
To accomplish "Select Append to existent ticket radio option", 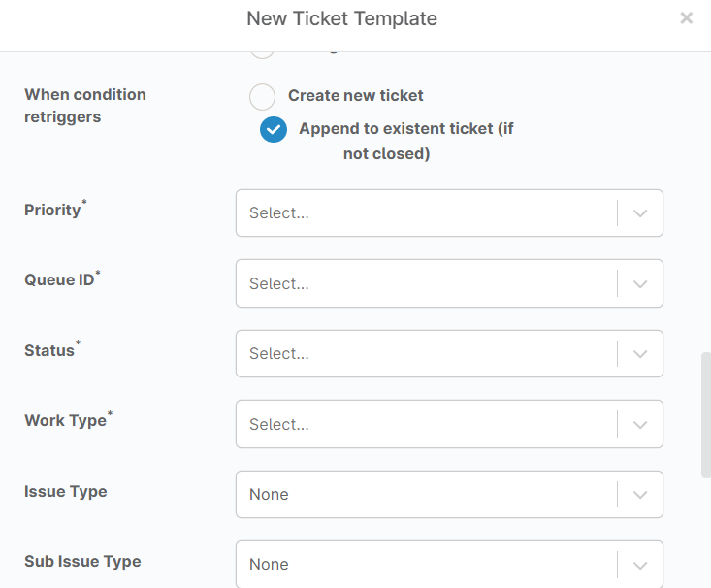I will click(274, 130).
